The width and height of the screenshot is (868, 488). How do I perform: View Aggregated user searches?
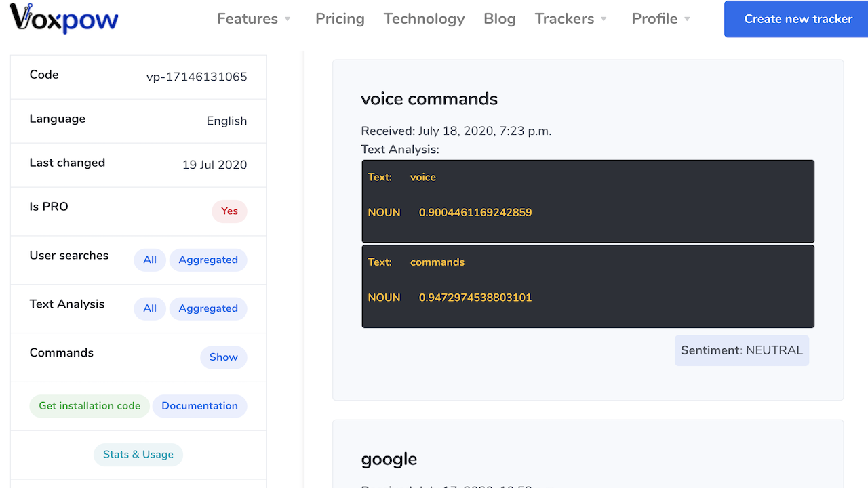[x=208, y=260]
